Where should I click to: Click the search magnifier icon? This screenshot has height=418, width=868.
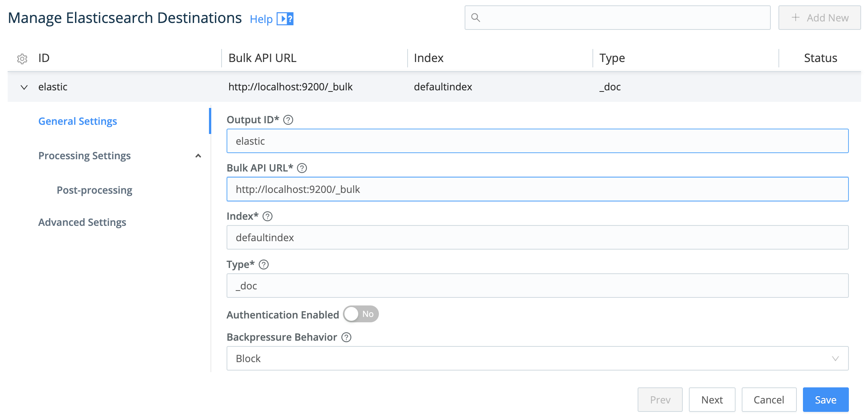(475, 18)
